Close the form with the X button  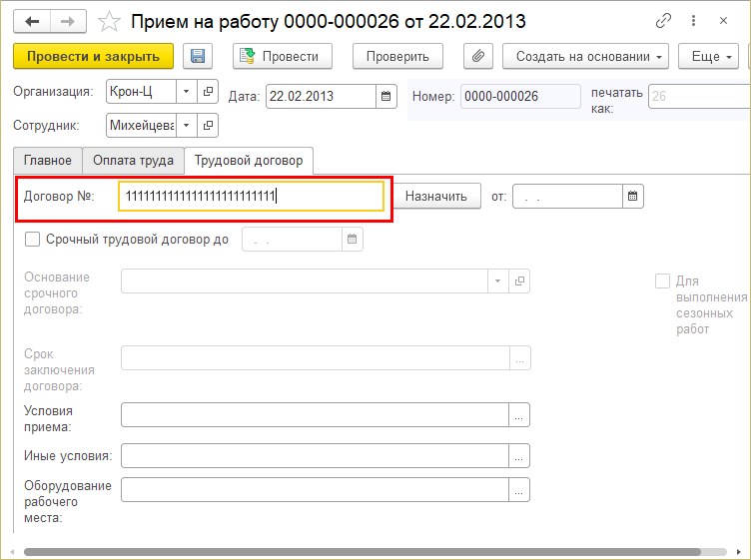click(723, 21)
